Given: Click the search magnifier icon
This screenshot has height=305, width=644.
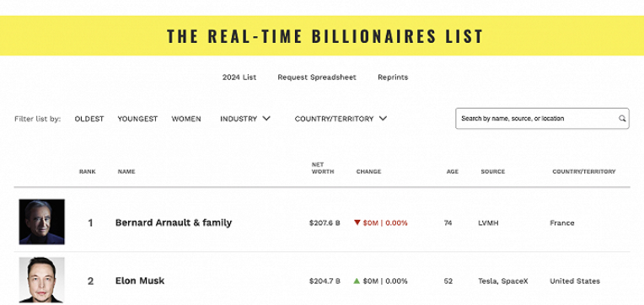Looking at the screenshot, I should tap(622, 119).
